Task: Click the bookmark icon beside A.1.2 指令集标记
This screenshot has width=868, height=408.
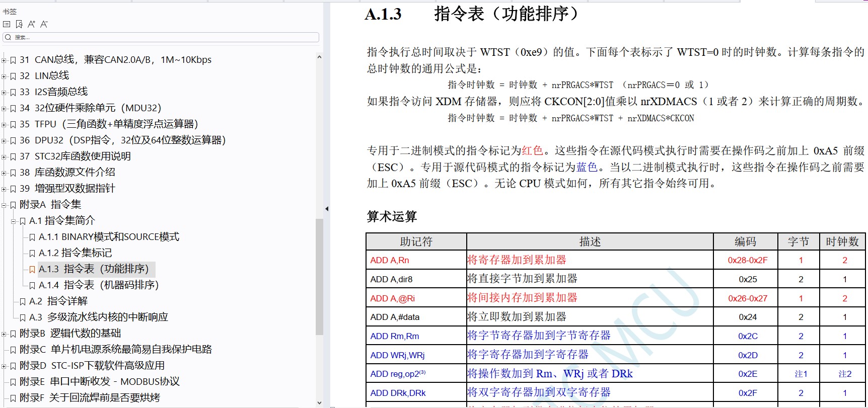Action: click(32, 254)
